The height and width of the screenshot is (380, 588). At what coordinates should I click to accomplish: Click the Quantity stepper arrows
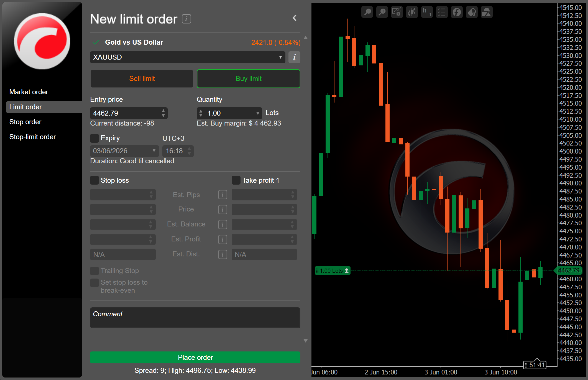click(201, 113)
